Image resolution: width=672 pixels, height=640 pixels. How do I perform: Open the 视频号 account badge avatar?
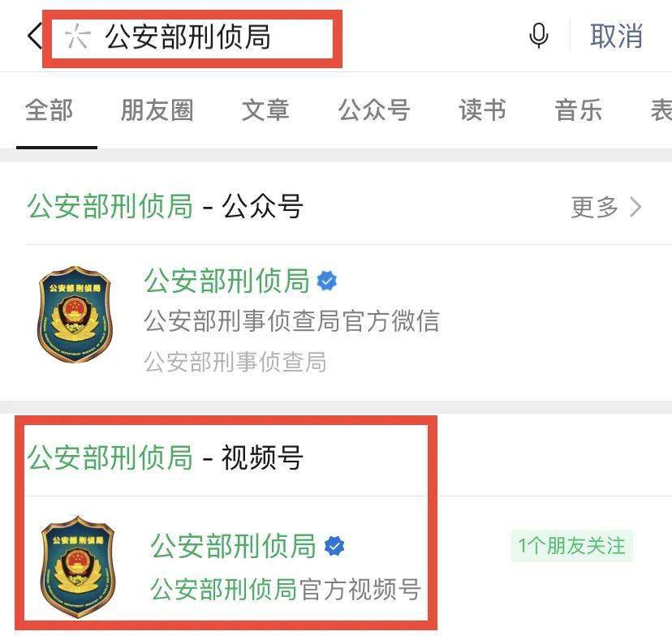click(x=78, y=566)
